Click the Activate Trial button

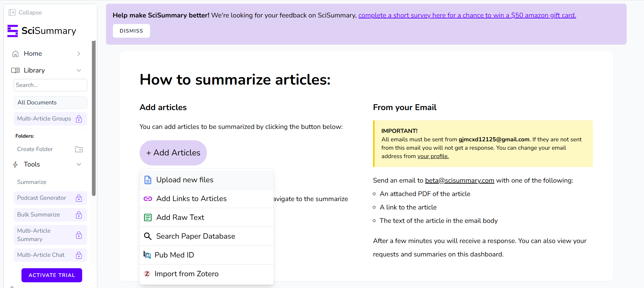(52, 275)
